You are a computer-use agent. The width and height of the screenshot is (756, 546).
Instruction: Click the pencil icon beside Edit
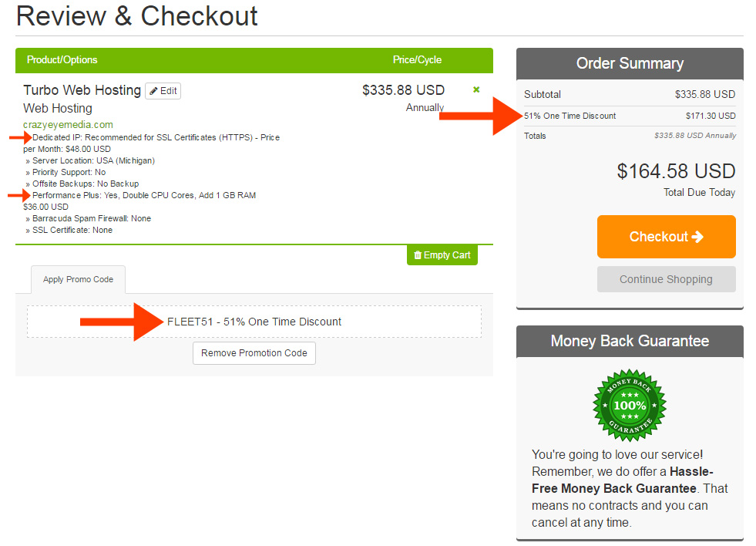[x=153, y=91]
